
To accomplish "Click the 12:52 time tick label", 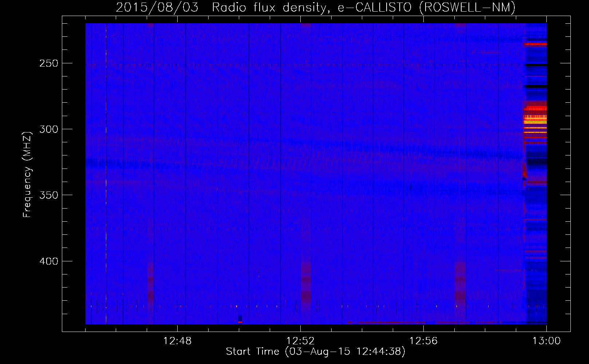I will (300, 341).
